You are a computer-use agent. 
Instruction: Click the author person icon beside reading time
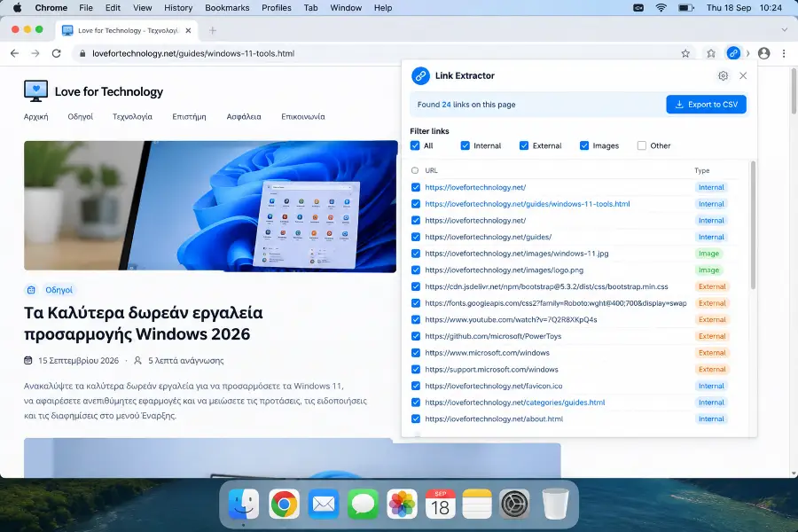tap(137, 361)
